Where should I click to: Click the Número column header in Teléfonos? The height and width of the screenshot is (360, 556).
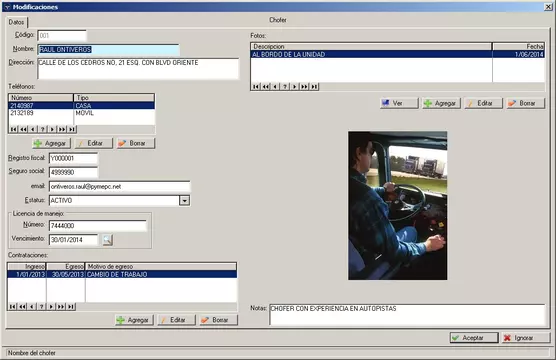41,98
